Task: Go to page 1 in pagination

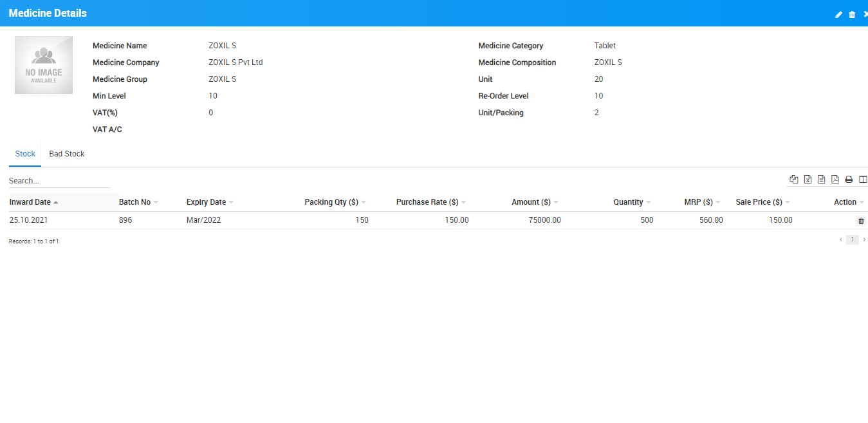Action: coord(852,240)
